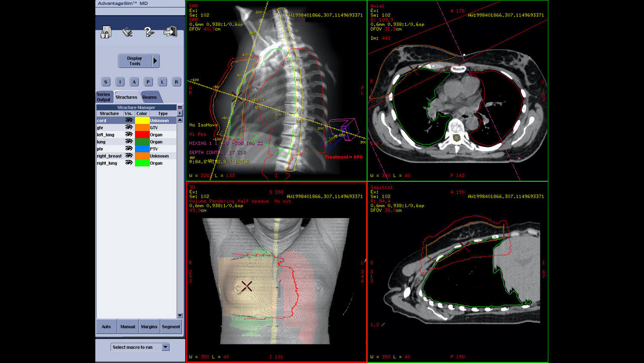Screen dimensions: 644x363
Task: Hide the right_lung structure
Action: 129,163
